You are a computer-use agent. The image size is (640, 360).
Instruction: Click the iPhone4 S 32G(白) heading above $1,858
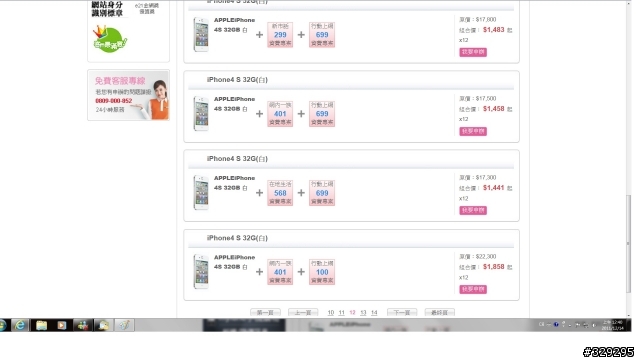tap(237, 238)
